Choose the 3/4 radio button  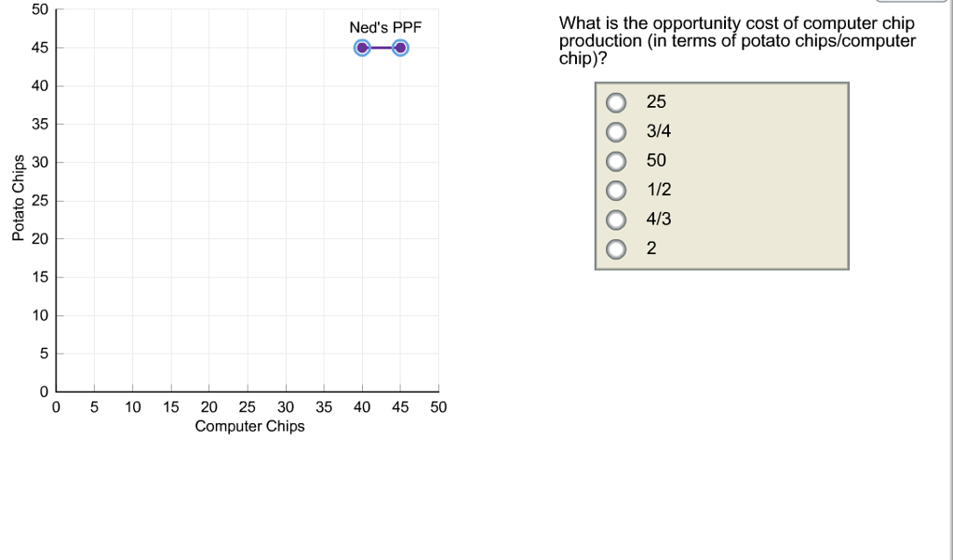(x=616, y=131)
